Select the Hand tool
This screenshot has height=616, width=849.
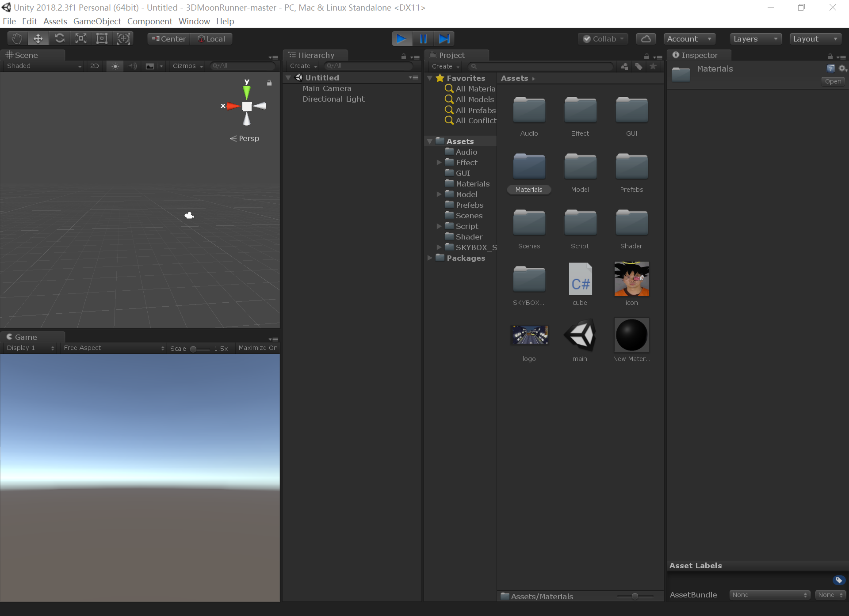(x=17, y=39)
